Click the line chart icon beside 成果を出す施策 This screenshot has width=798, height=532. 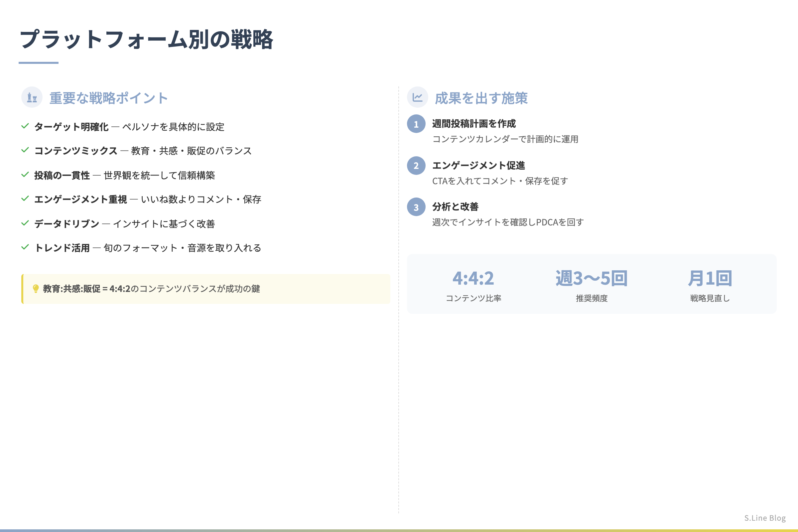click(x=417, y=97)
